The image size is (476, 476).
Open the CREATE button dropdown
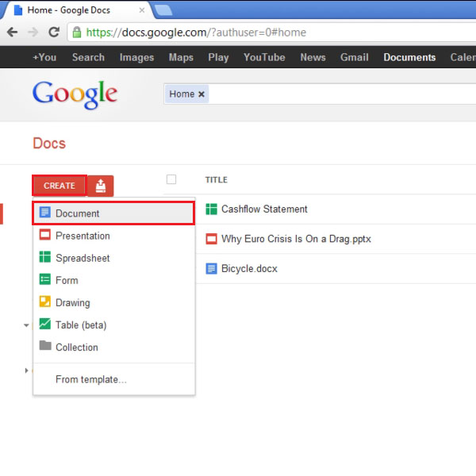[59, 186]
